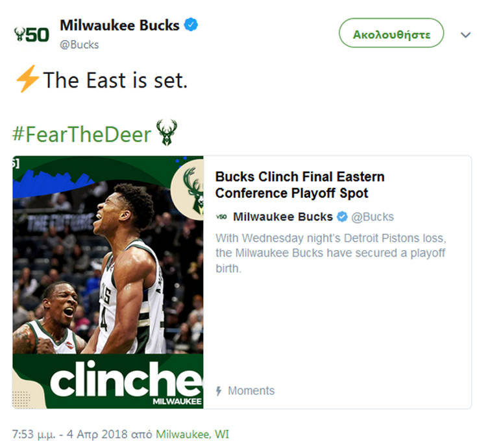Open the @Bucks handle below the name
This screenshot has width=477, height=448.
click(x=79, y=45)
